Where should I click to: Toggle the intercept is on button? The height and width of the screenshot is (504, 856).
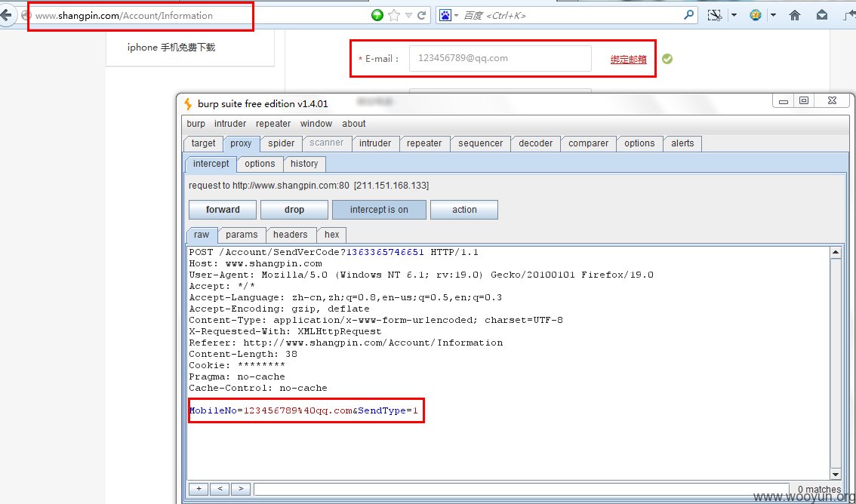click(x=379, y=210)
